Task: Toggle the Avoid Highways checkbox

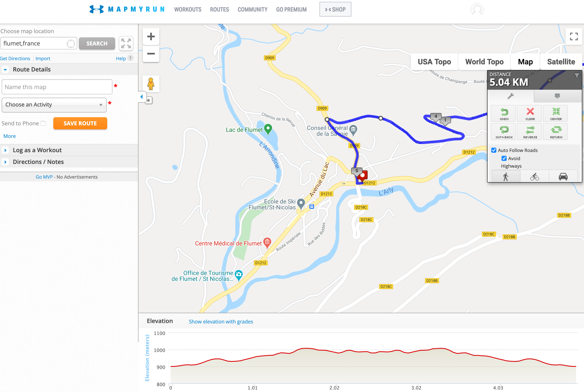Action: coord(504,158)
